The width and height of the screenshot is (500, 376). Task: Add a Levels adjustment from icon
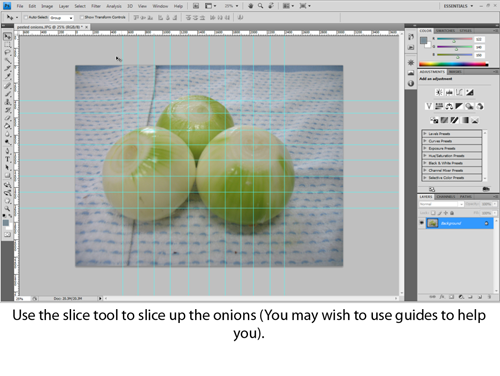(x=449, y=92)
